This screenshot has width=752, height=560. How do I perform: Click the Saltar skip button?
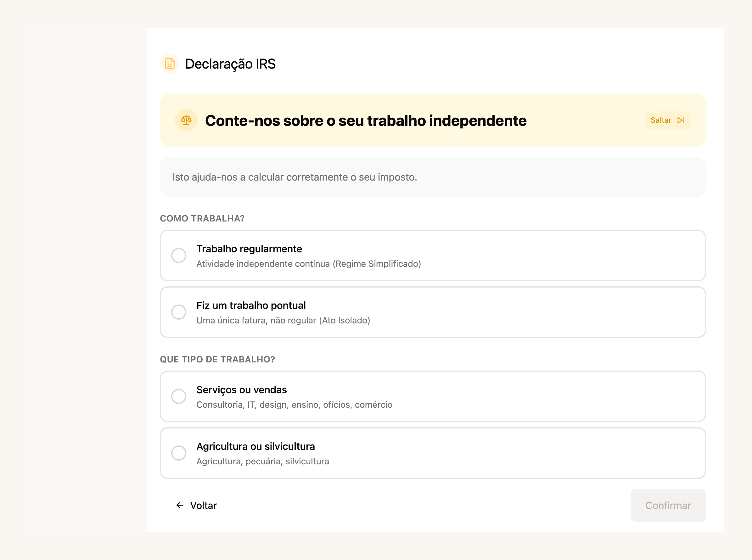tap(668, 120)
